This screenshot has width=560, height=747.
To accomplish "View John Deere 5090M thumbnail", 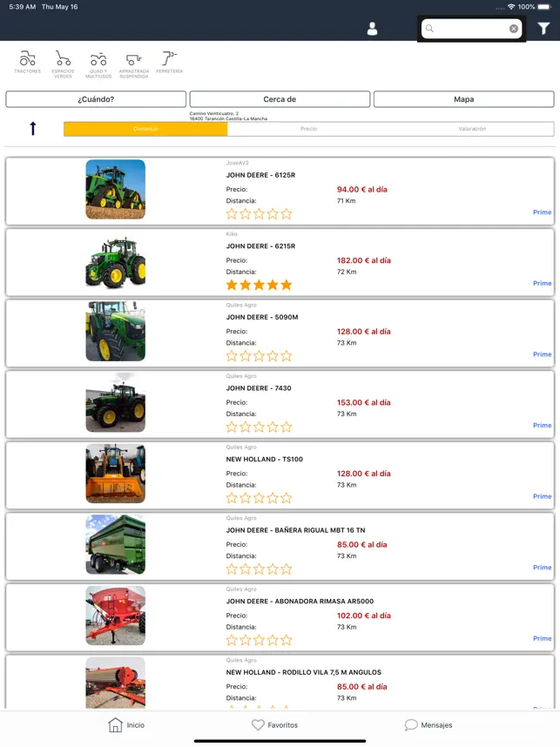I will pyautogui.click(x=115, y=331).
